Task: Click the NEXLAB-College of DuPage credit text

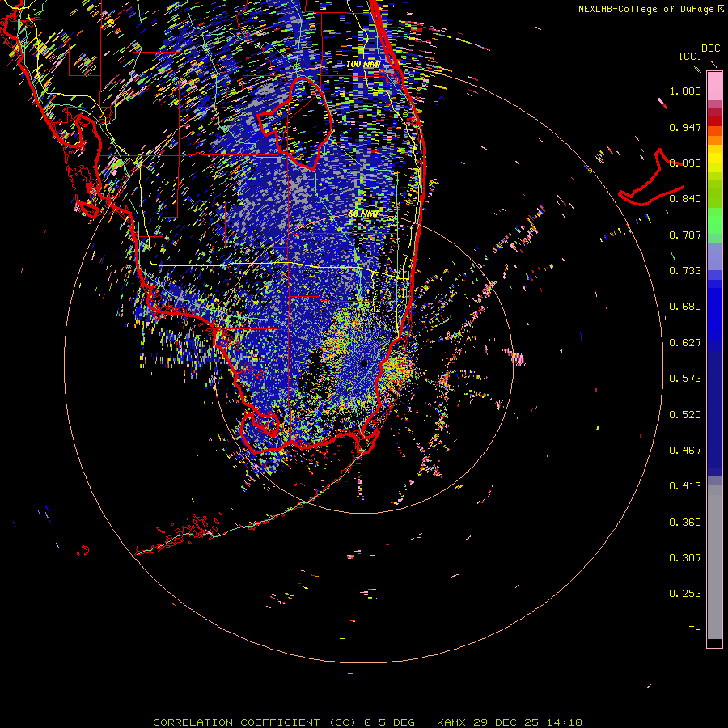Action: 646,9
